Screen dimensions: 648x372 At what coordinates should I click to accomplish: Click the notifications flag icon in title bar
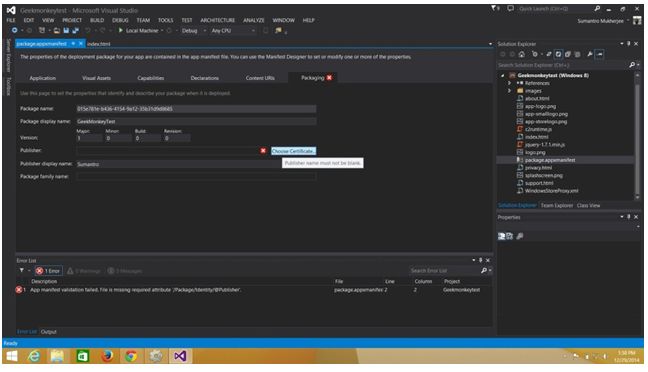pyautogui.click(x=495, y=8)
